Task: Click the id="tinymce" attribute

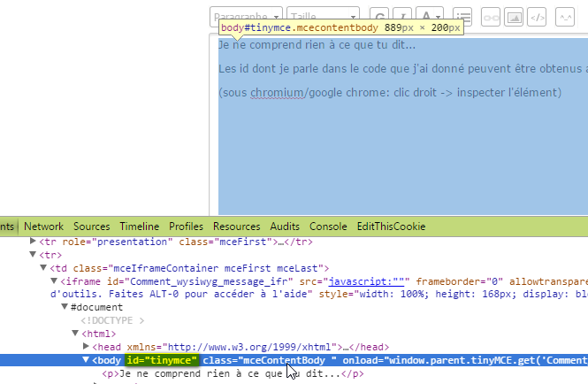Action: [x=162, y=360]
